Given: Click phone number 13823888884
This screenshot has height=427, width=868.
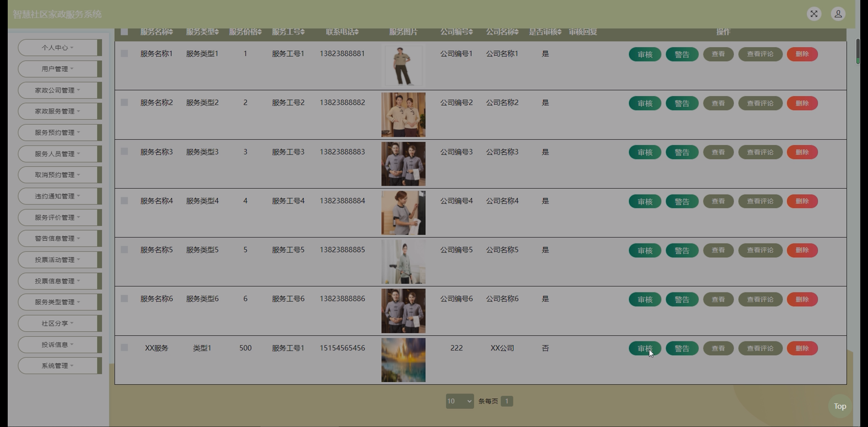Looking at the screenshot, I should (342, 201).
